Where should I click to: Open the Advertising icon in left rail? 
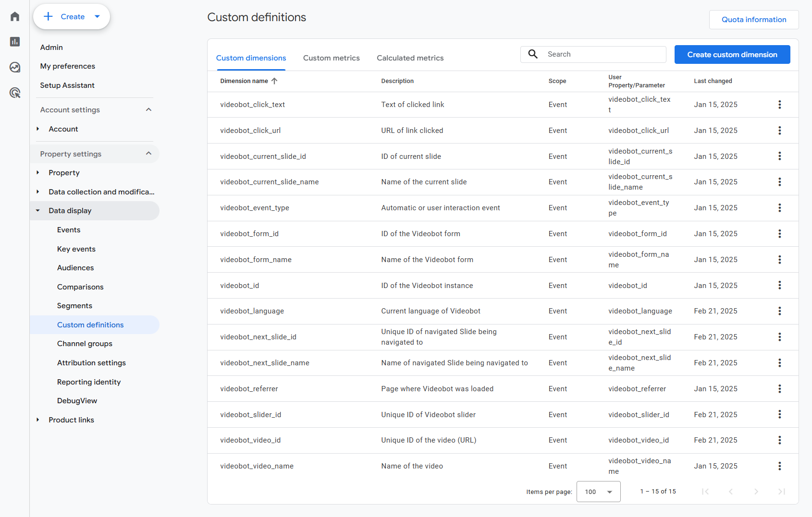(x=15, y=93)
